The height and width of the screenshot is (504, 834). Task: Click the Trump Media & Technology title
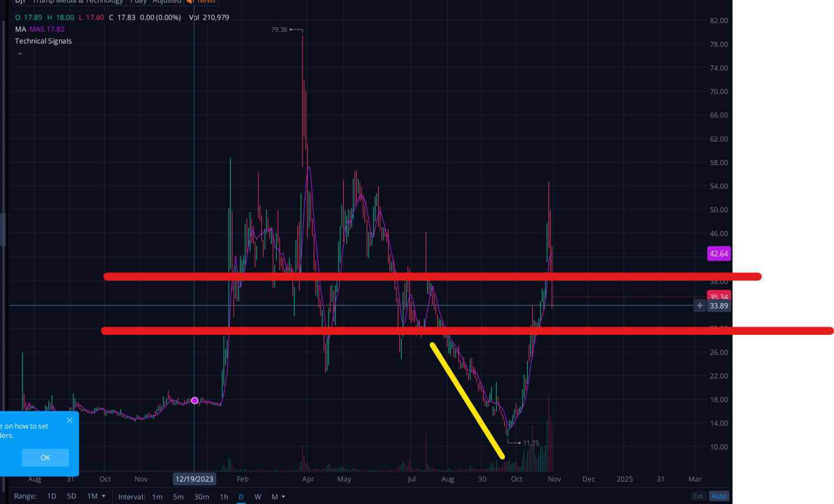[77, 2]
